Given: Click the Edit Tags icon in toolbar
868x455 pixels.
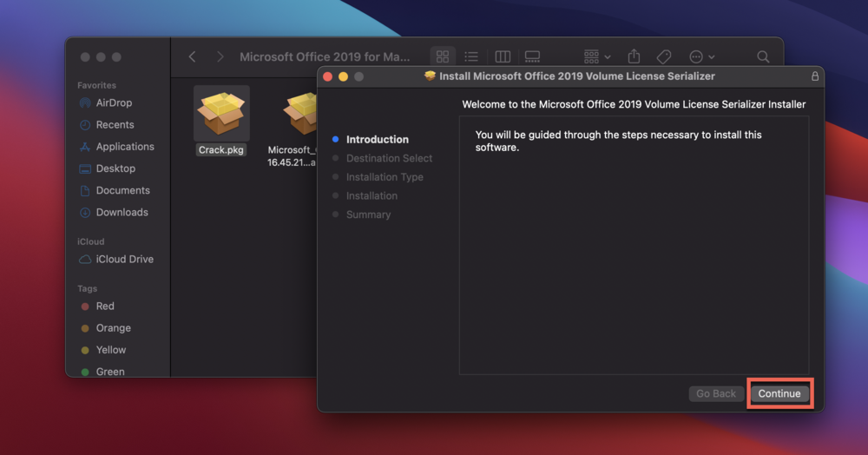Looking at the screenshot, I should [664, 56].
